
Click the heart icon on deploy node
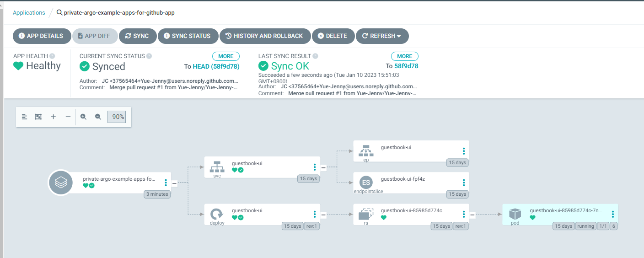[x=235, y=218]
